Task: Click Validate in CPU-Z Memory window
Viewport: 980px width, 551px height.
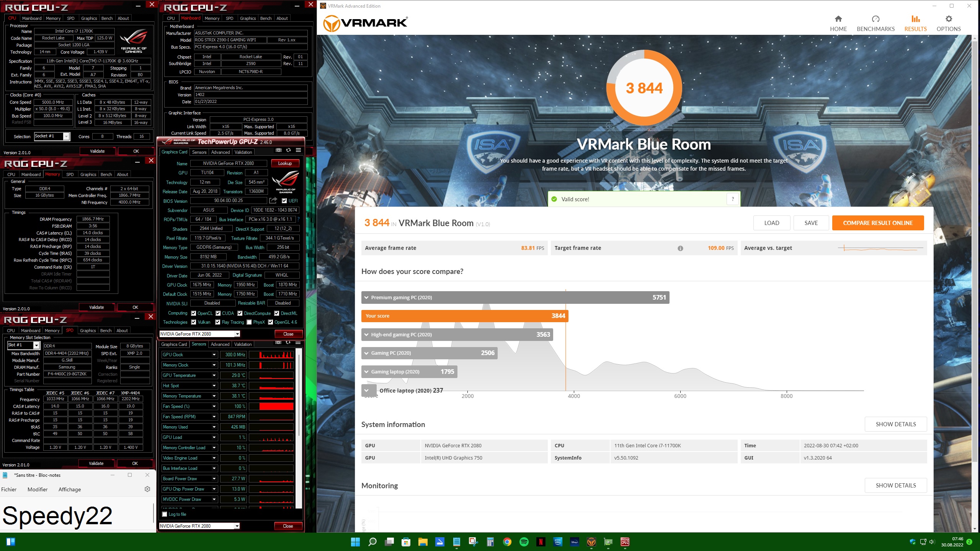Action: pos(96,307)
